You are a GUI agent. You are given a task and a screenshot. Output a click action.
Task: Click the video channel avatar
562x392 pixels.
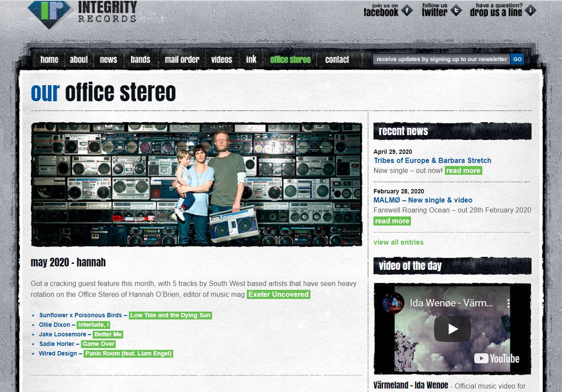(x=392, y=303)
